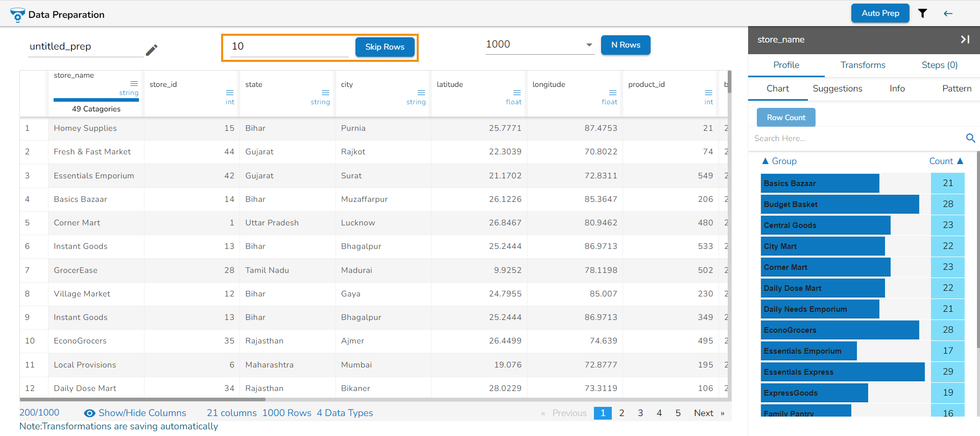Open store_id column menu icon

[230, 93]
